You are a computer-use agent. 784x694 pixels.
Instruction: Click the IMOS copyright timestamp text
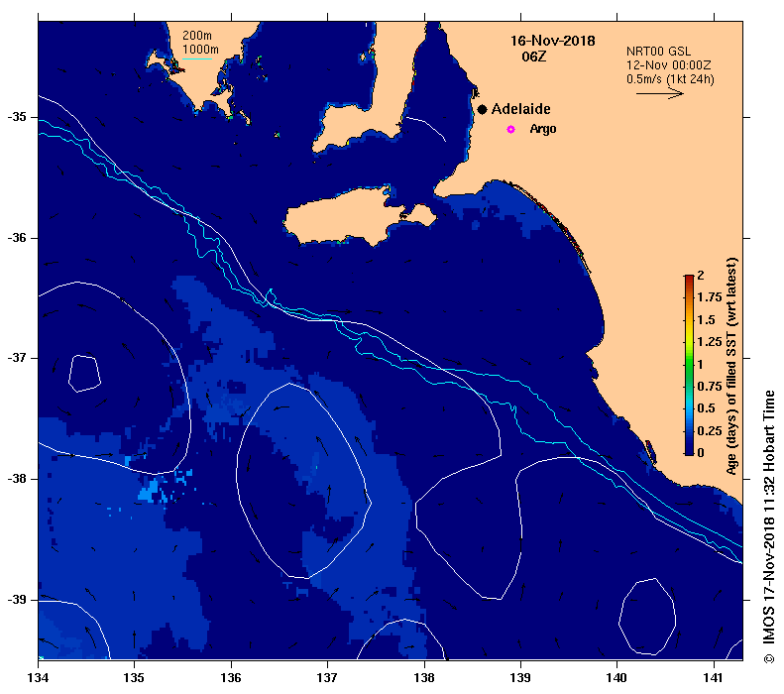click(x=768, y=527)
